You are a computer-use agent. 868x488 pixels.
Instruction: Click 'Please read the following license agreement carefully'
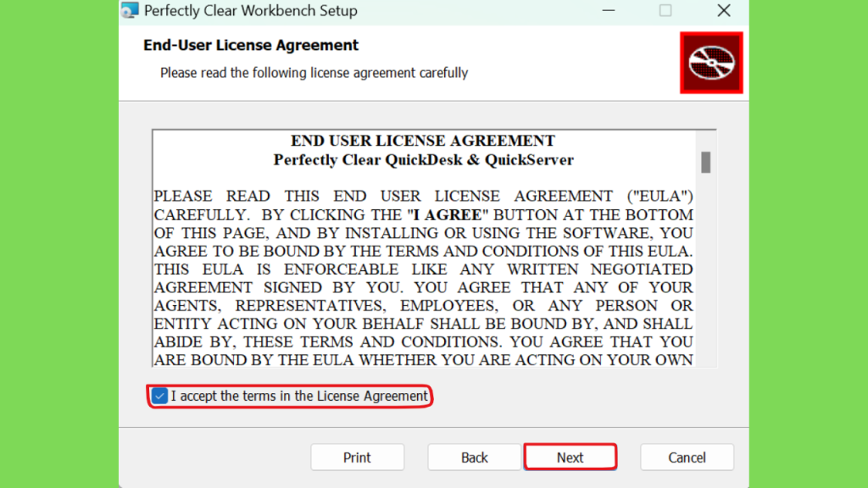[x=314, y=73]
